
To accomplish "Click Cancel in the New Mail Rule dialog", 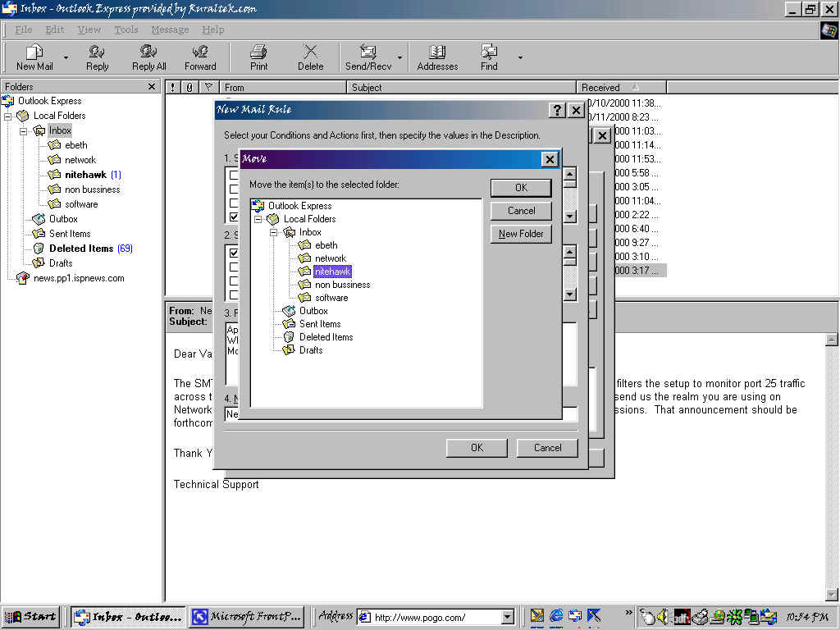I will (x=547, y=447).
